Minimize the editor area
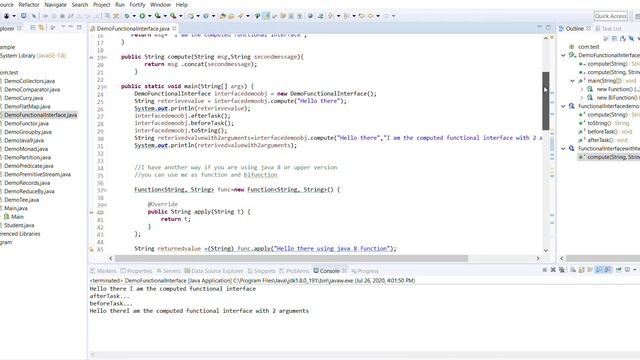The width and height of the screenshot is (640, 360). pyautogui.click(x=540, y=27)
